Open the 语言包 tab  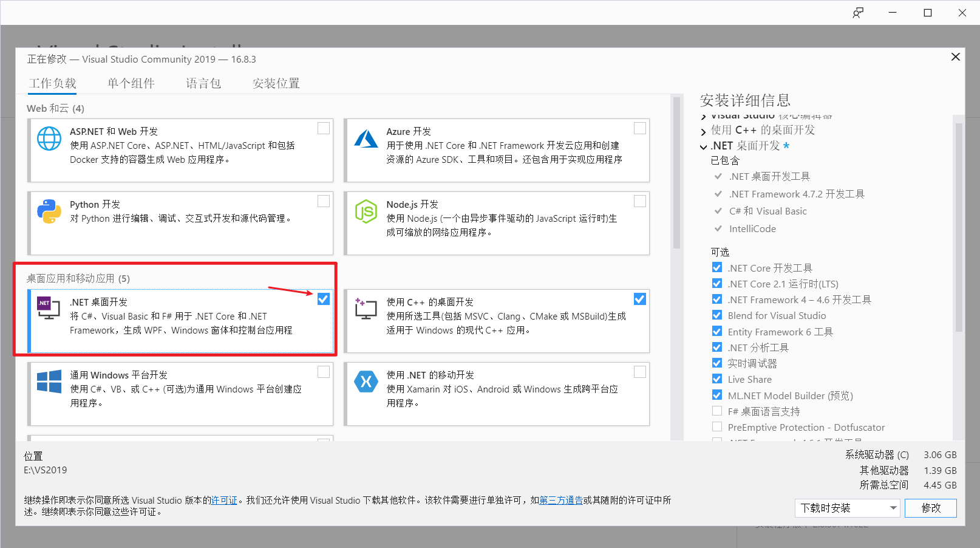[203, 83]
